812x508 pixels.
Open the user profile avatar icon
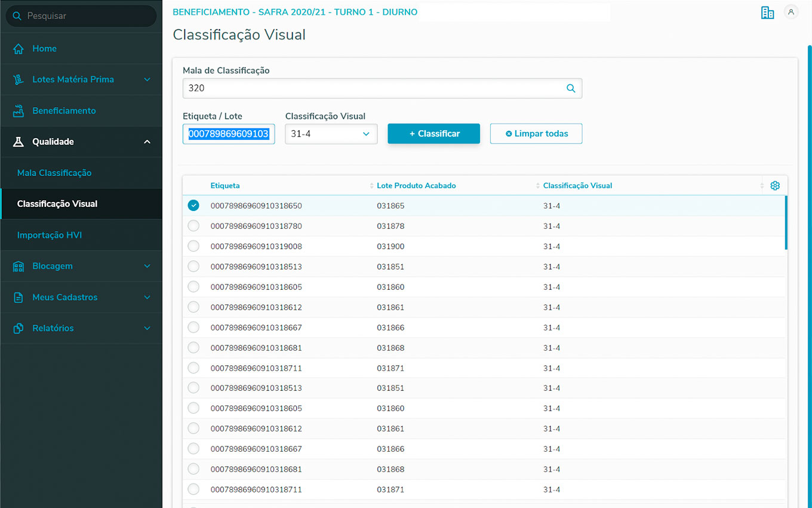(x=791, y=12)
